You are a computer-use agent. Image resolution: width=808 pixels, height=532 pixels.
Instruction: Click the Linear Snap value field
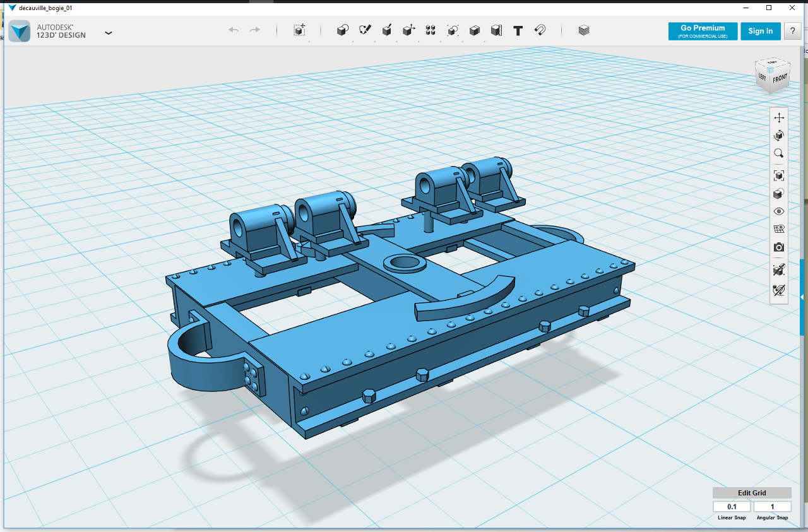(x=732, y=507)
